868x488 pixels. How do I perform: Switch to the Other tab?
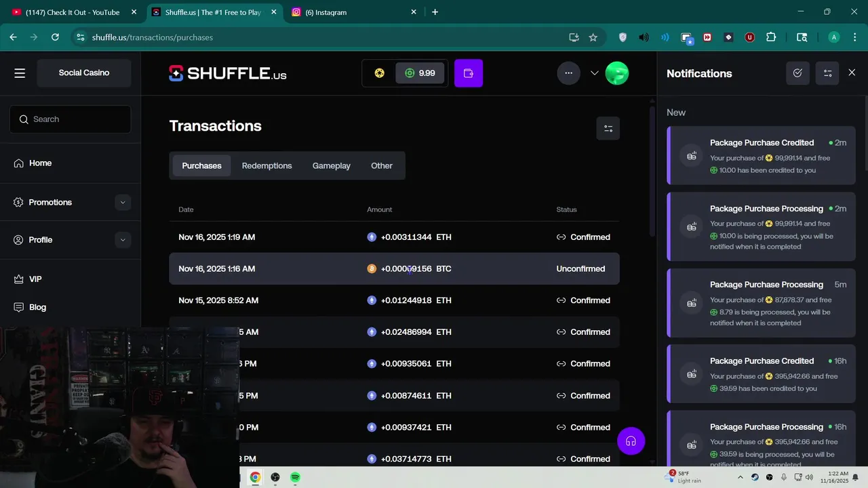[382, 165]
